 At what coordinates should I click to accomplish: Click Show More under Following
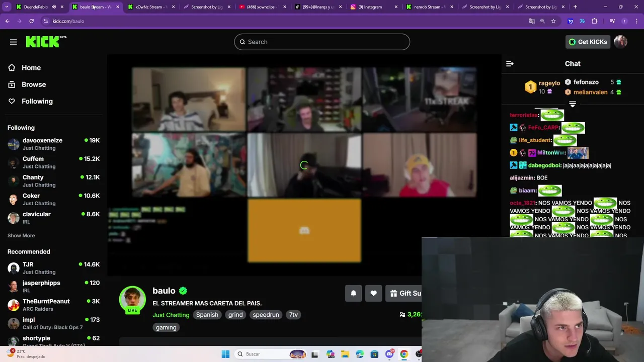(x=21, y=235)
